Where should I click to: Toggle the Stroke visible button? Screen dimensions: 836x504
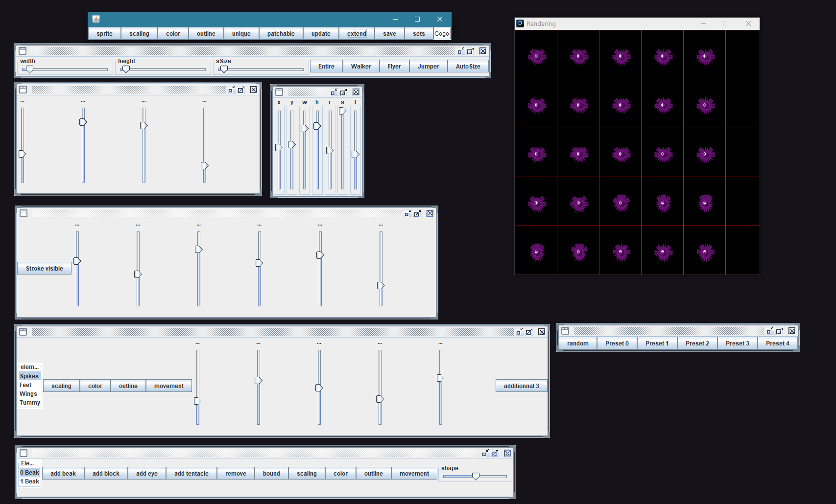point(45,269)
